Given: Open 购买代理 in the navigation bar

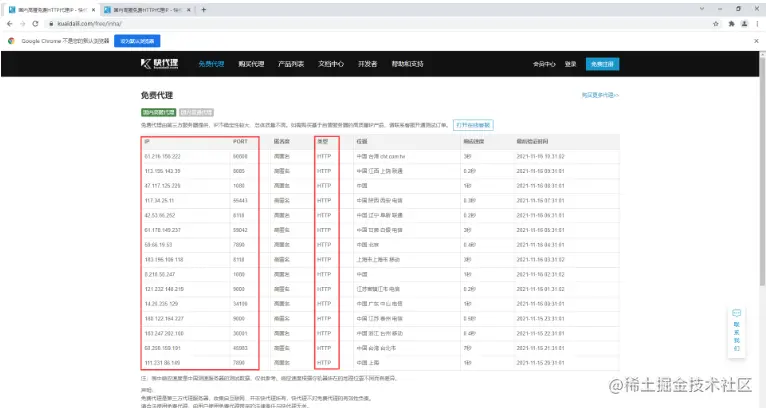Looking at the screenshot, I should click(251, 64).
